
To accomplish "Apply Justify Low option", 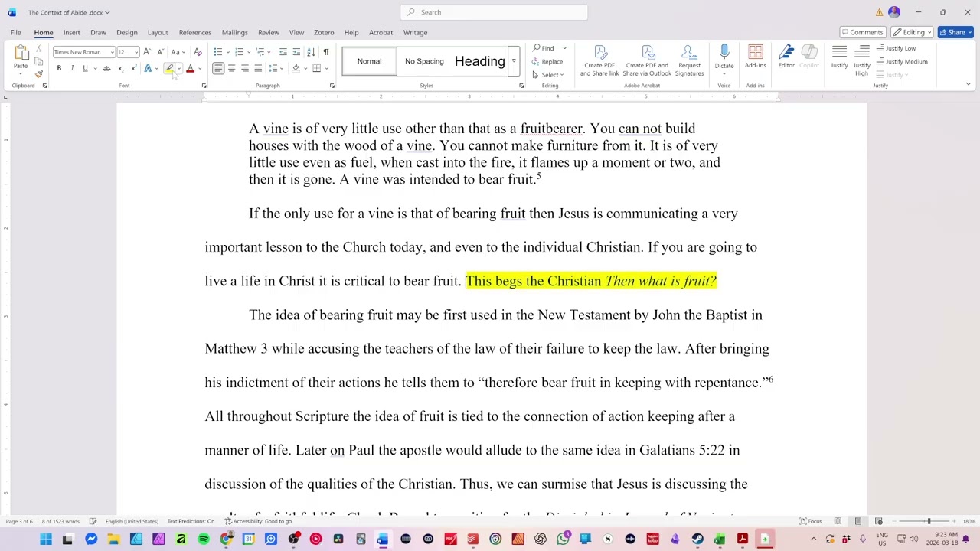I will pos(897,48).
